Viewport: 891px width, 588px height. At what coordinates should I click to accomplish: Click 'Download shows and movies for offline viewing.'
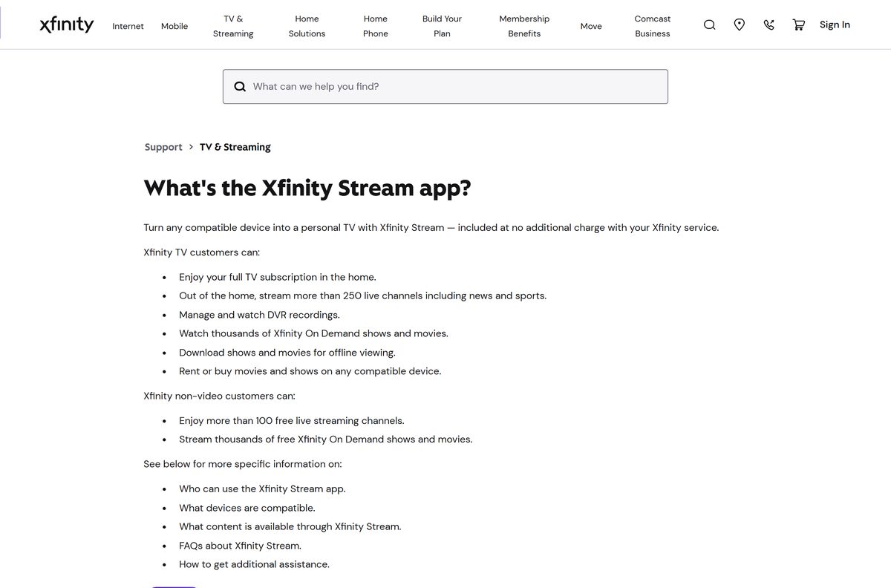coord(287,353)
